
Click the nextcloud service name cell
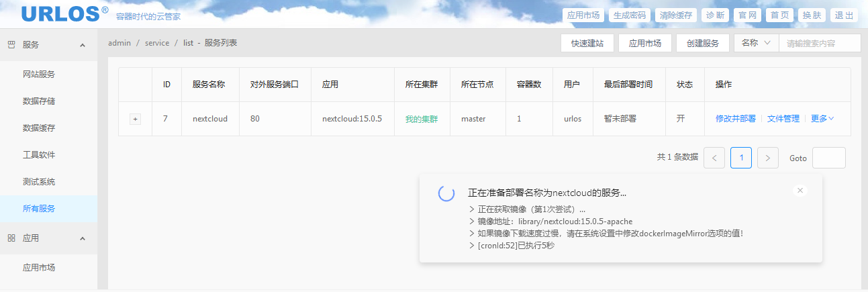[x=210, y=119]
